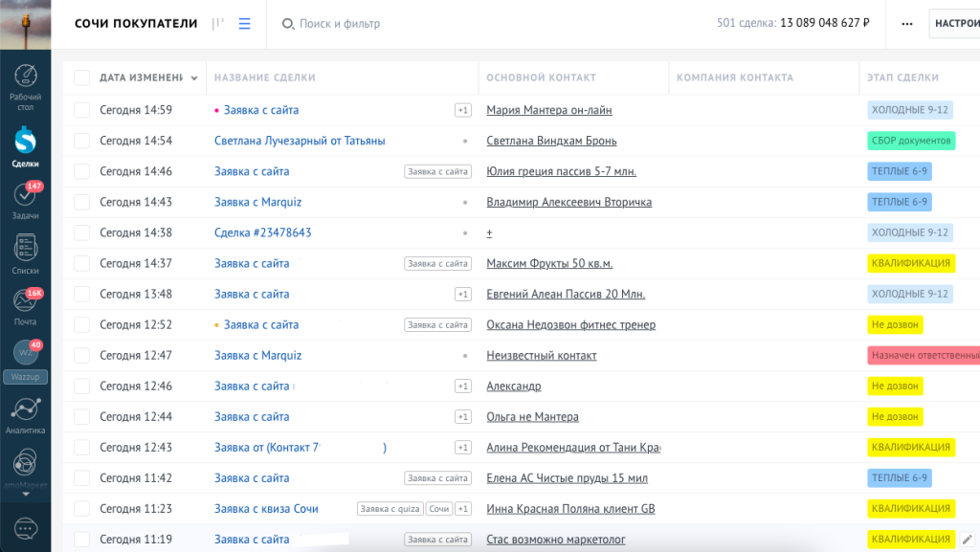The height and width of the screenshot is (552, 980).
Task: Switch to pipeline view icon
Action: click(219, 24)
